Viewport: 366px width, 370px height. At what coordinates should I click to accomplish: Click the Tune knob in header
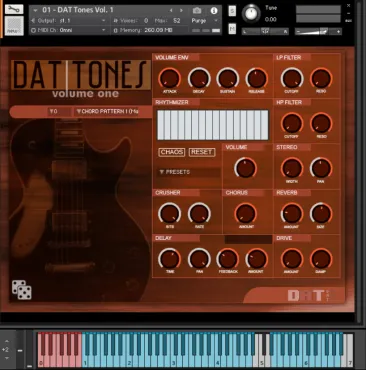click(251, 13)
